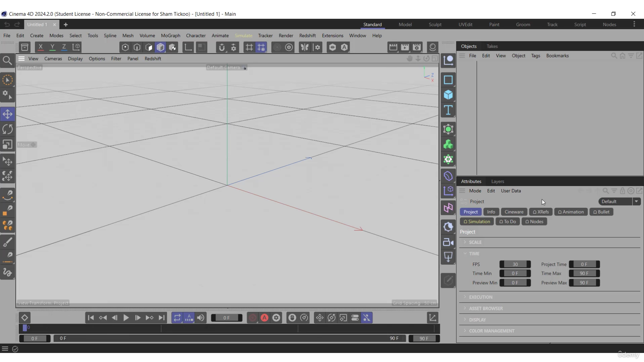This screenshot has height=362, width=644.
Task: Toggle the Bullet physics tab
Action: pos(601,212)
